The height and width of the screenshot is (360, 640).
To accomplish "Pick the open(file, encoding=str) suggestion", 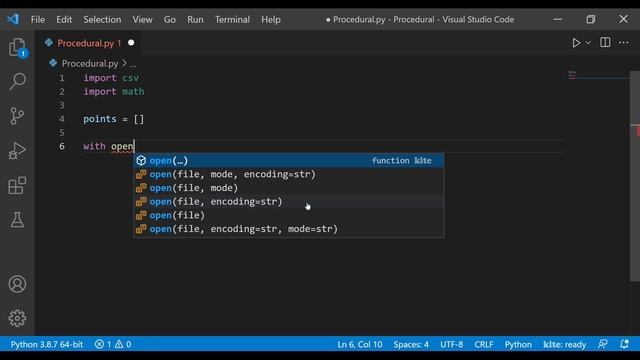I will pyautogui.click(x=289, y=202).
